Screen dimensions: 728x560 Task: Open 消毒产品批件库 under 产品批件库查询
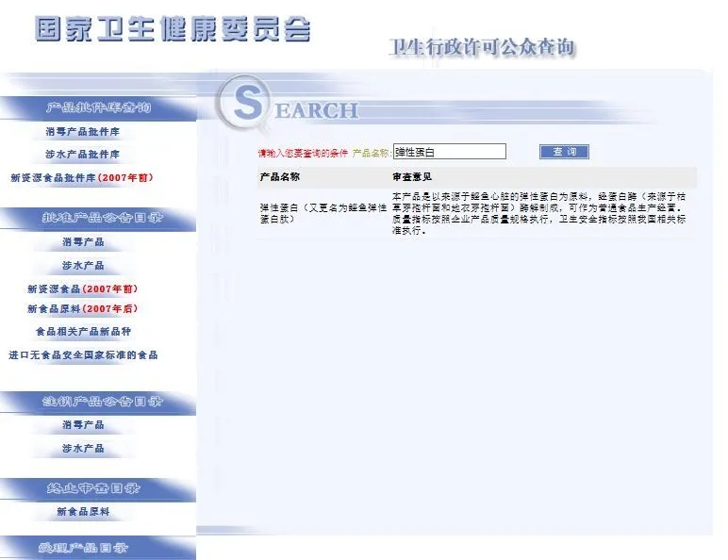tap(83, 132)
